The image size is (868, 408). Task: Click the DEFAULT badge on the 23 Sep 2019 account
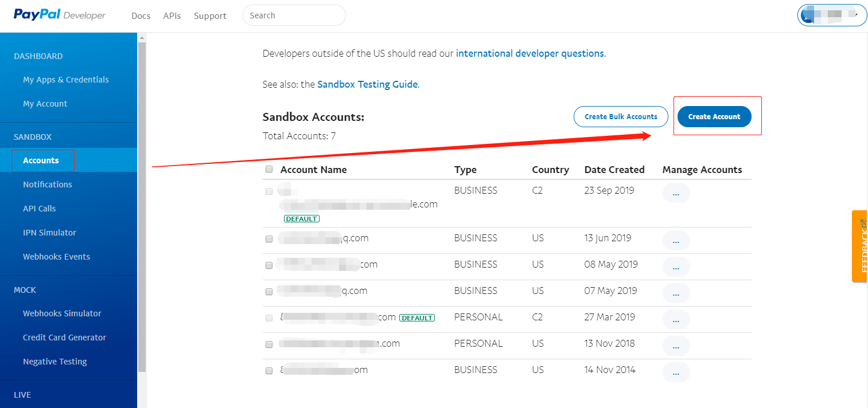[302, 218]
